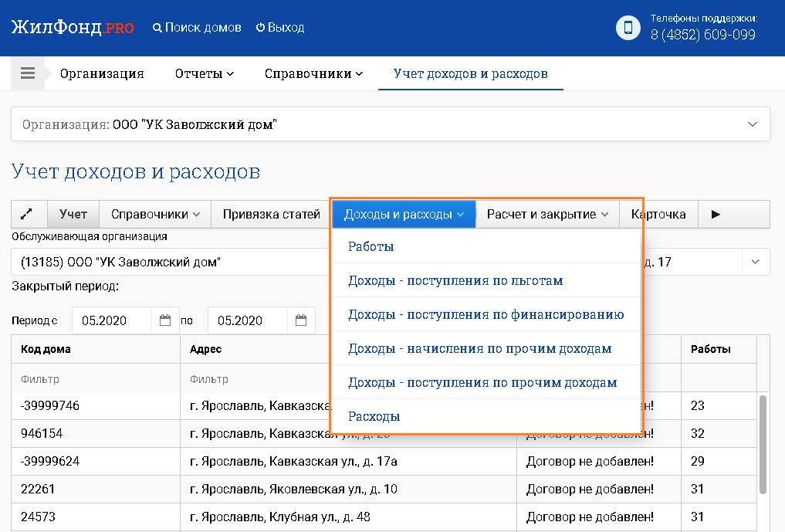Click the support phone icon
Screen dimensions: 785x532
[x=628, y=28]
